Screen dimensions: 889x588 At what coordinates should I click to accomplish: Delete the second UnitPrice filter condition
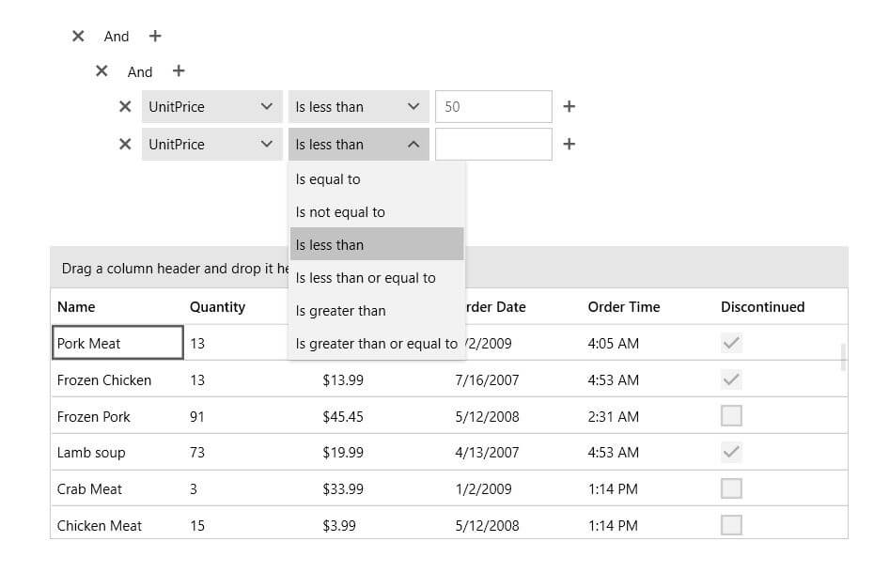pyautogui.click(x=125, y=144)
